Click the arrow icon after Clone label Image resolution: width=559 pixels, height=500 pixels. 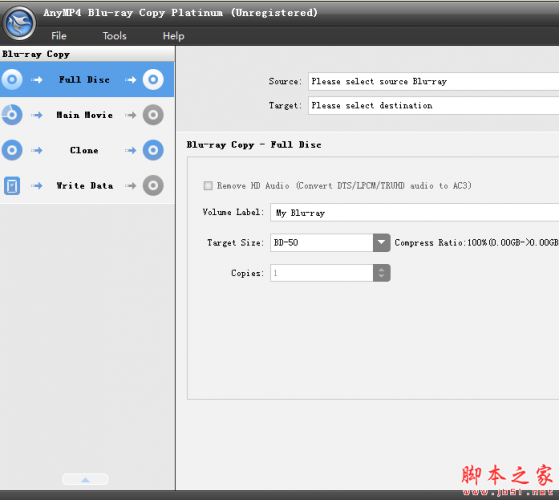click(x=131, y=150)
